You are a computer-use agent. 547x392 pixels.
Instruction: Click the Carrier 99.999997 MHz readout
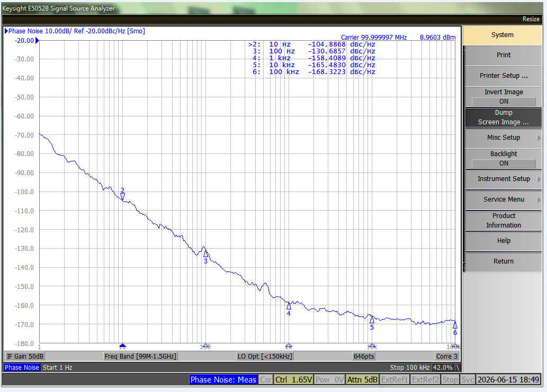pyautogui.click(x=374, y=37)
